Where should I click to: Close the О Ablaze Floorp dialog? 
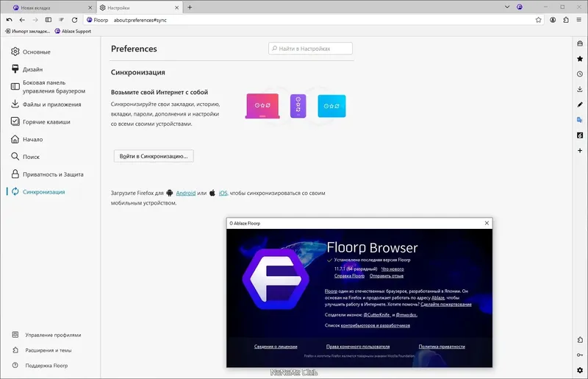point(487,223)
